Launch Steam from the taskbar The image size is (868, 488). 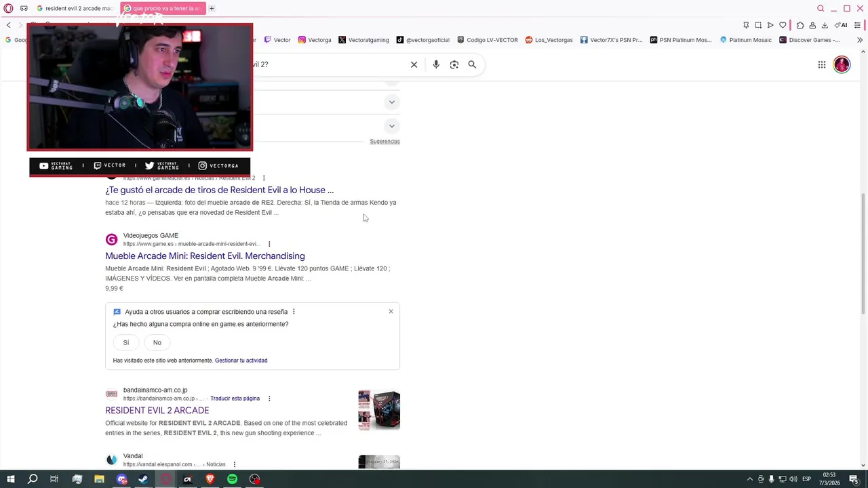[x=143, y=479]
